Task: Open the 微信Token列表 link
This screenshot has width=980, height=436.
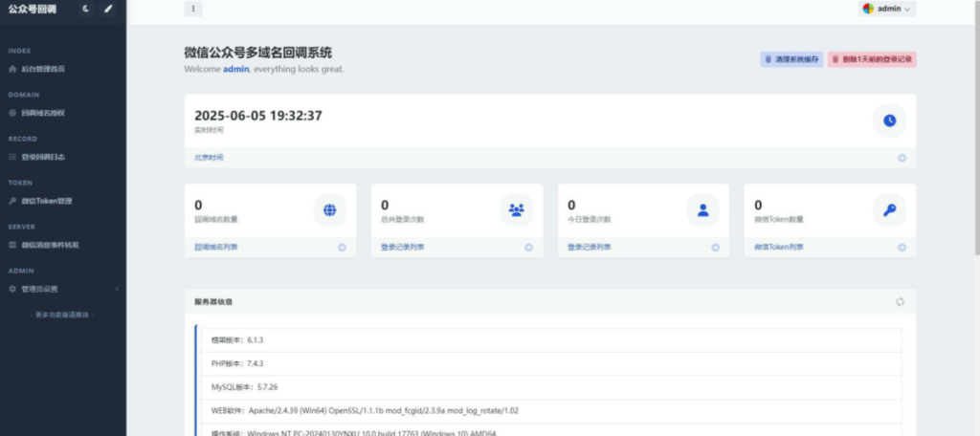Action: 779,248
